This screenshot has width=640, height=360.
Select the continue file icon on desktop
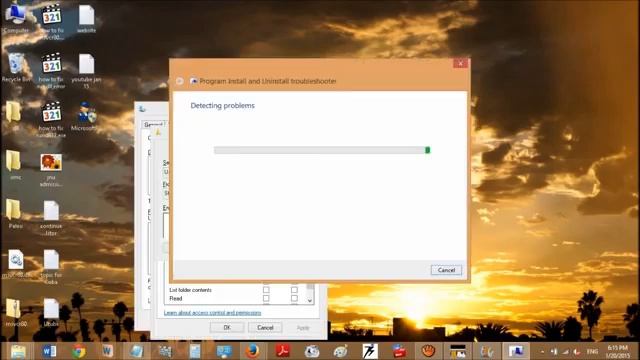pyautogui.click(x=51, y=218)
